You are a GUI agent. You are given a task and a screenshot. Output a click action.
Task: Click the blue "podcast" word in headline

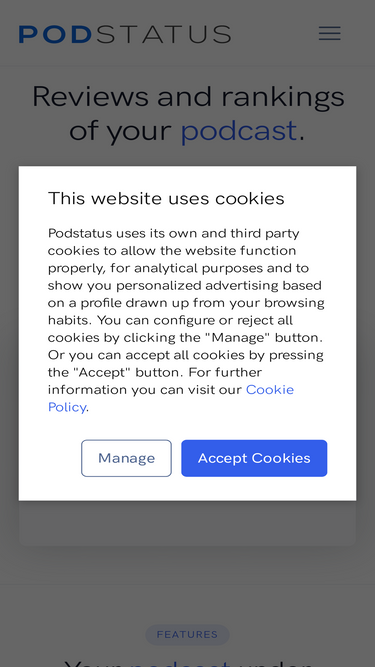[239, 131]
